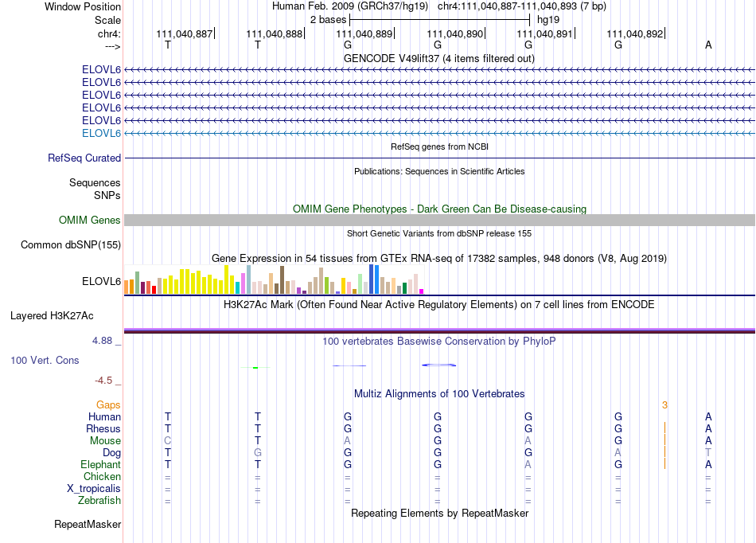
Task: Click the 'Human Feb. 2009 (GRCh37/hg19)' assembly text
Action: (x=349, y=6)
